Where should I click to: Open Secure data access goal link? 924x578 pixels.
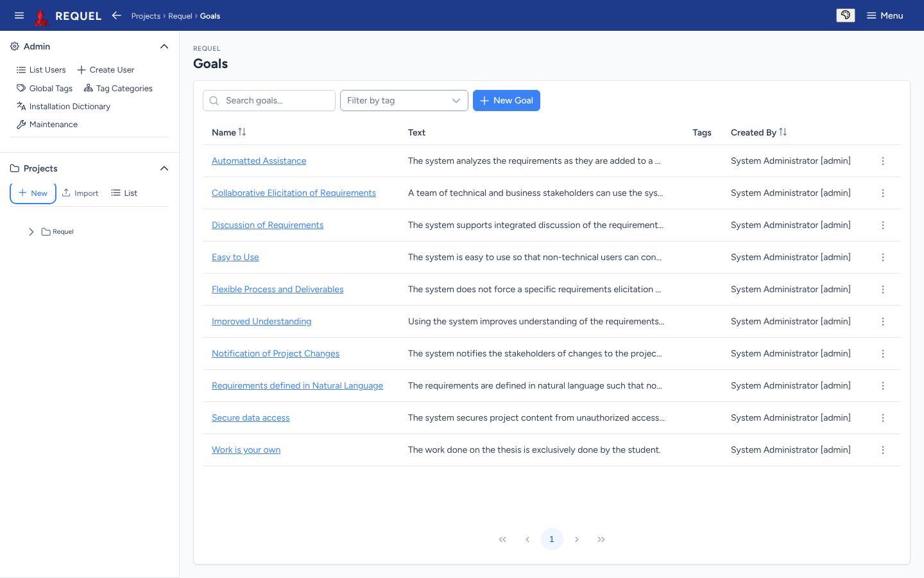coord(251,418)
